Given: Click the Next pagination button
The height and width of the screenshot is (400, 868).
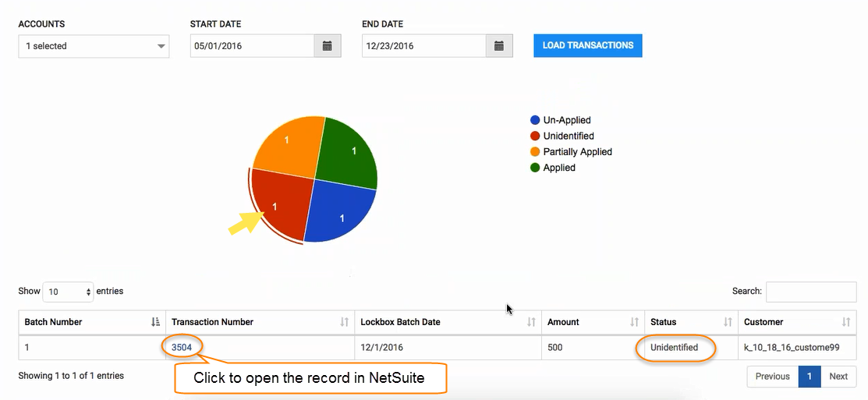Looking at the screenshot, I should tap(838, 376).
